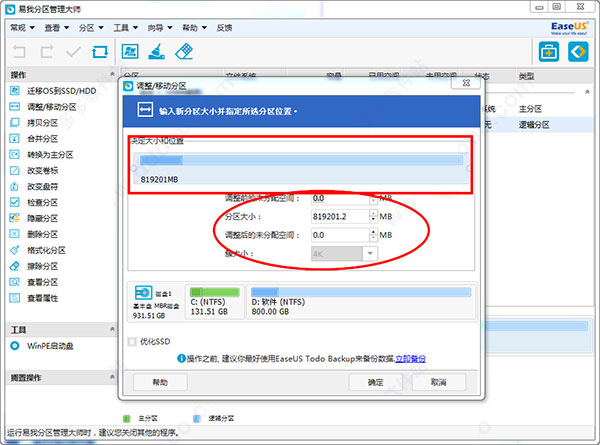Click 主分区 type cell in main window
The image size is (600, 445).
point(530,109)
